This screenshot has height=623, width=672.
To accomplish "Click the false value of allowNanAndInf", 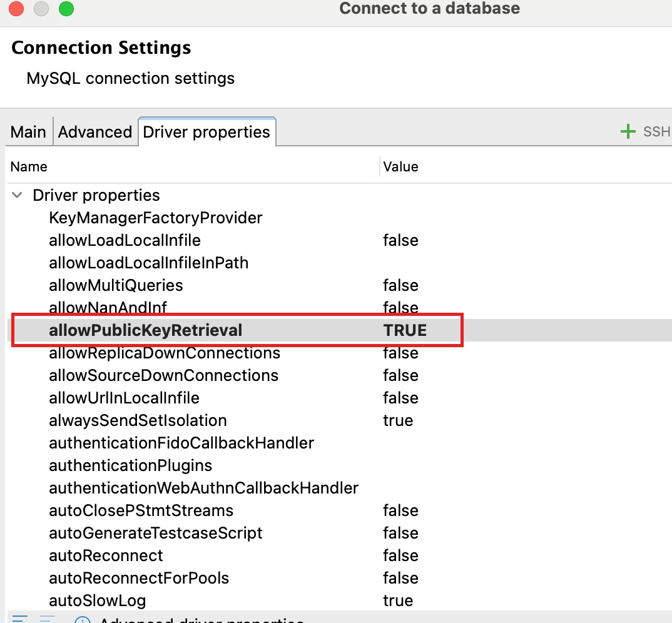I will coord(400,308).
